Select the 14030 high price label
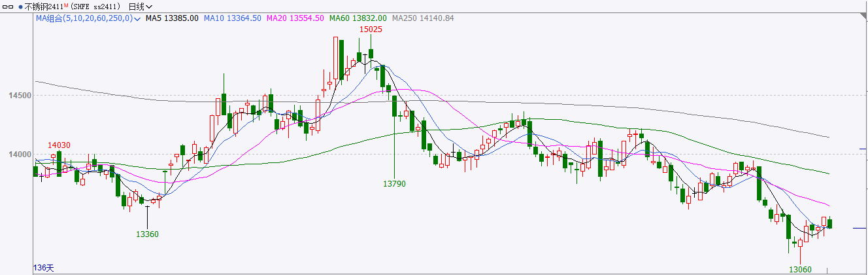 tap(59, 145)
